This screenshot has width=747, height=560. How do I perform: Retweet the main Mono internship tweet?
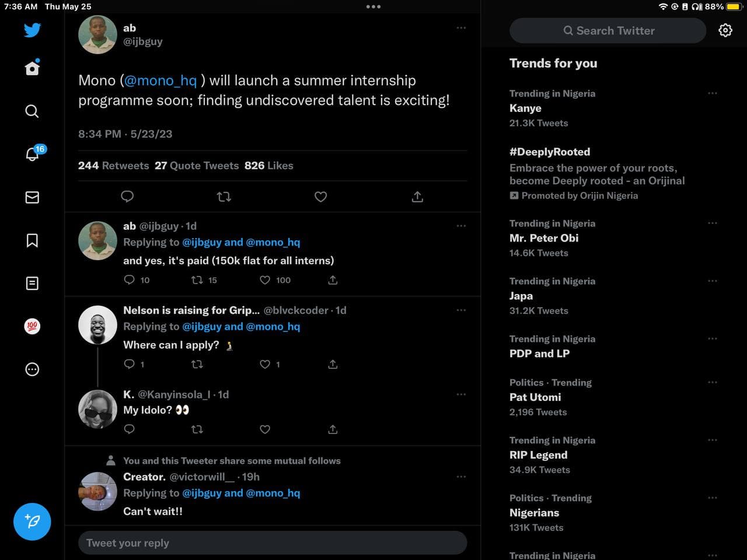click(224, 197)
